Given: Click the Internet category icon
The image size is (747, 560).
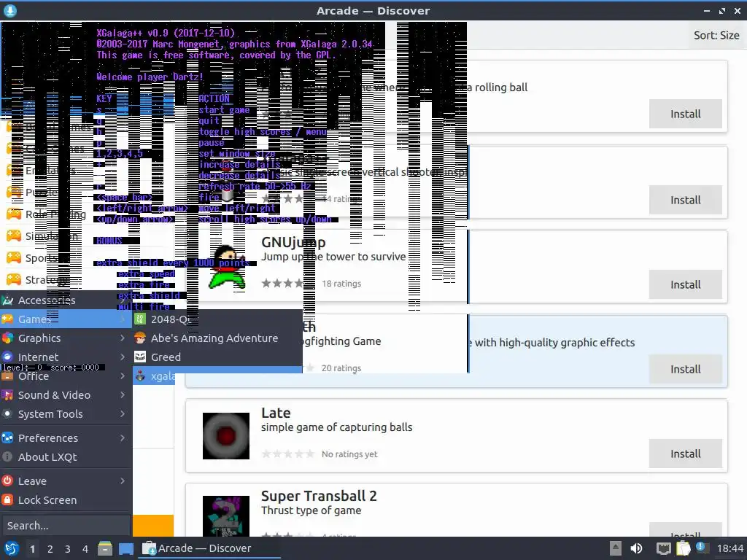Looking at the screenshot, I should [x=7, y=357].
